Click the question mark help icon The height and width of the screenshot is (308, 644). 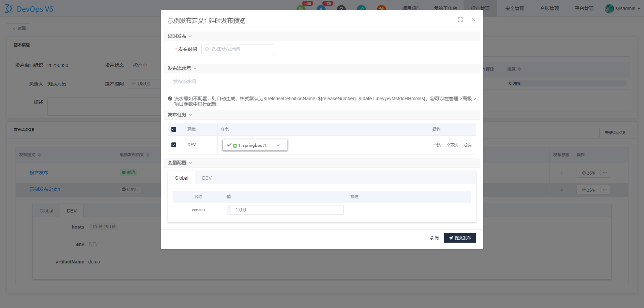341,8
